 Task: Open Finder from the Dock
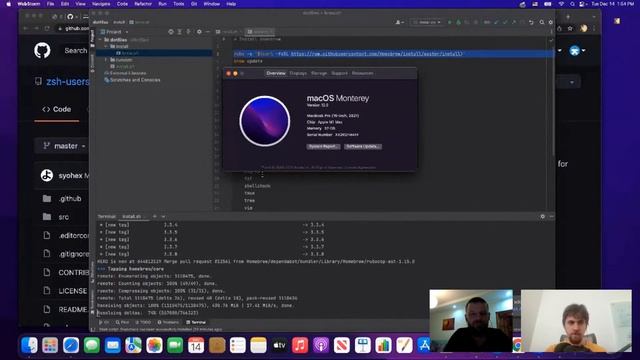point(29,345)
